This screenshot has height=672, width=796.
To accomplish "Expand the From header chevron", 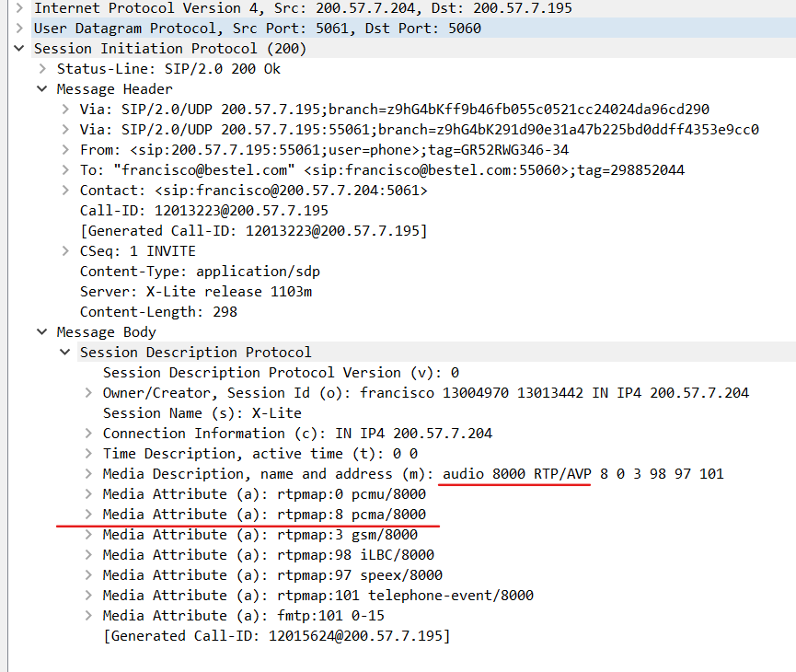I will (65, 150).
